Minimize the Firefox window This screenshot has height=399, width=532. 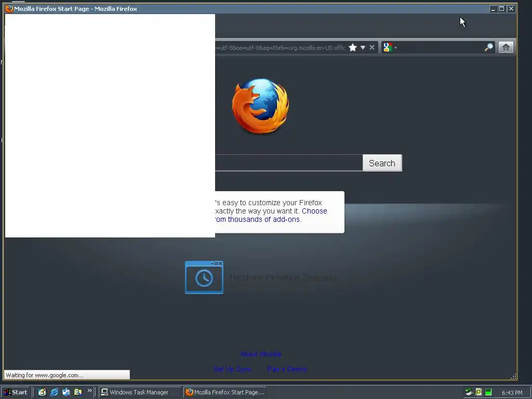[493, 9]
